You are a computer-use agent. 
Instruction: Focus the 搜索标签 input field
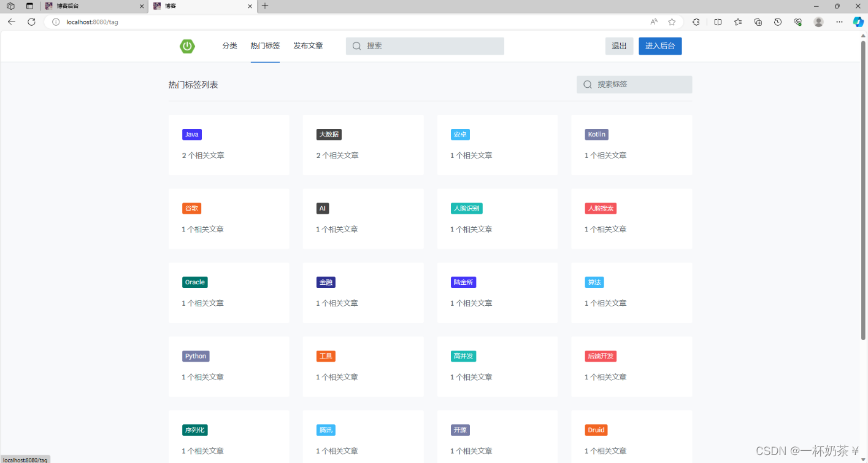(x=634, y=84)
